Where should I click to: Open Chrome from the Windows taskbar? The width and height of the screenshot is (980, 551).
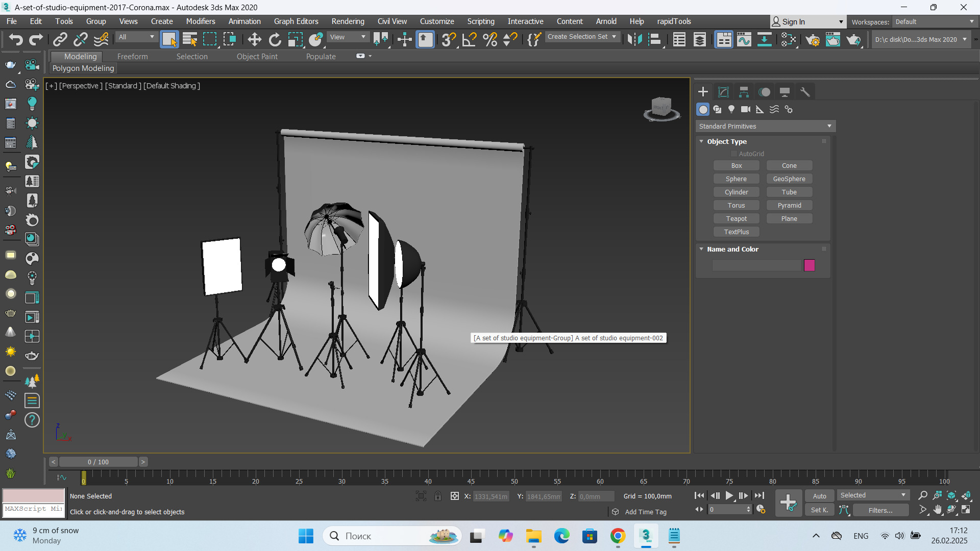pos(618,536)
